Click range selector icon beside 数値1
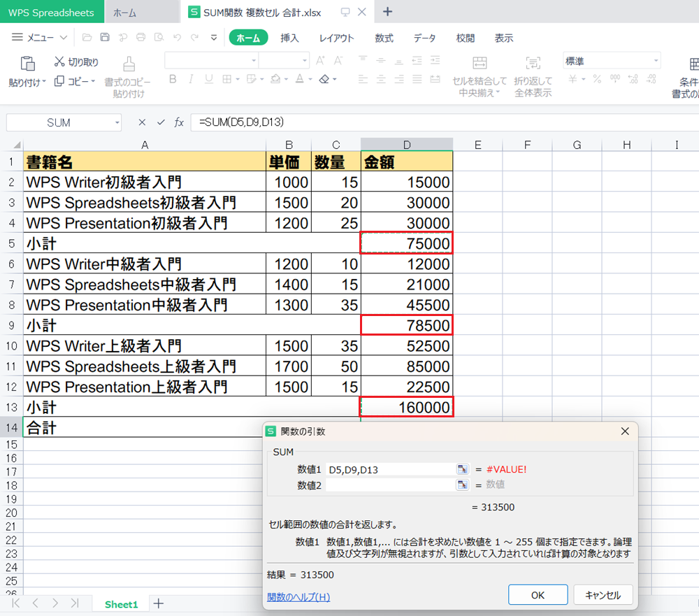Image resolution: width=699 pixels, height=616 pixels. coord(462,469)
